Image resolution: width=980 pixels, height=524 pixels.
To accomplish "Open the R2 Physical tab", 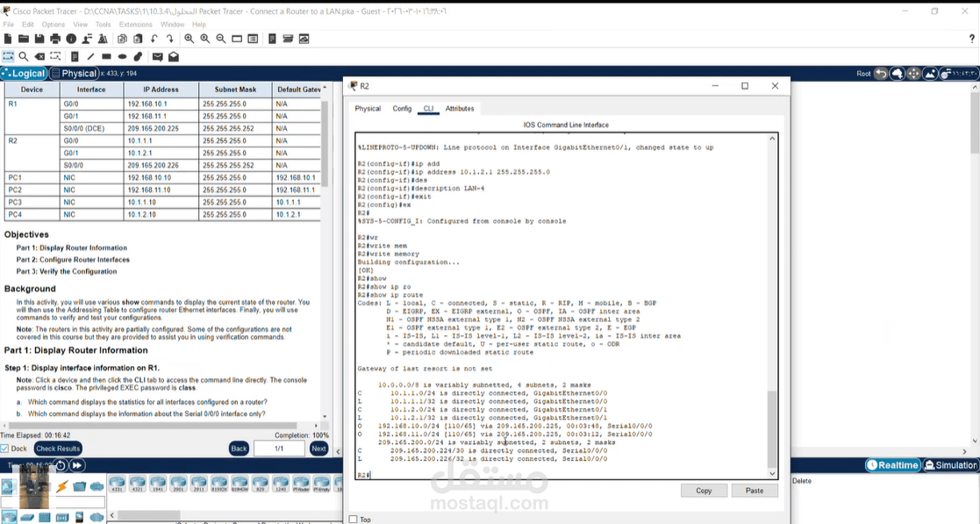I will (368, 108).
